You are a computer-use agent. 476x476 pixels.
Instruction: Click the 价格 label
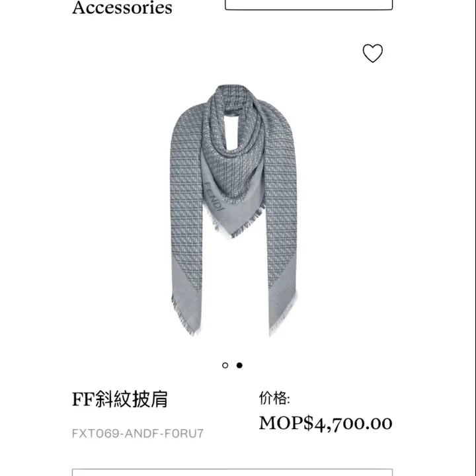[x=274, y=398]
